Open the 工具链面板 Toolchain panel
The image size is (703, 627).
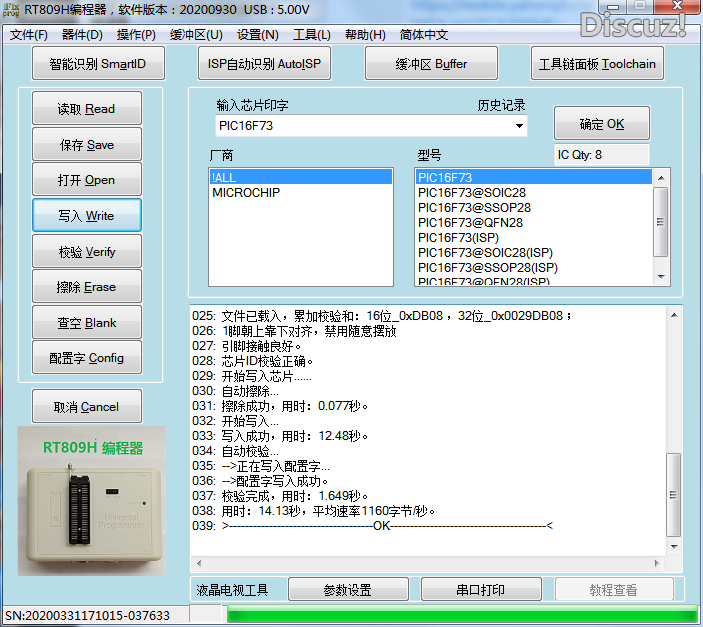pos(597,64)
